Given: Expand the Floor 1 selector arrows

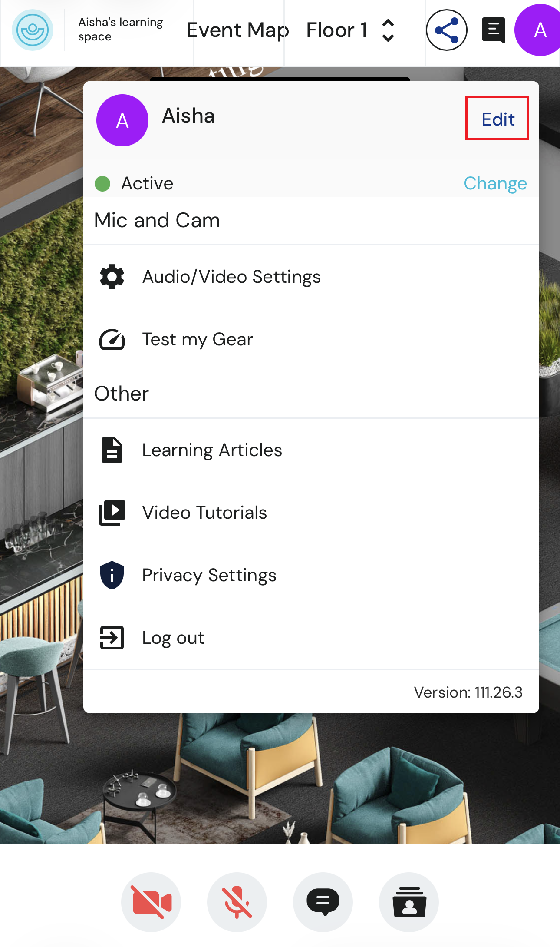Looking at the screenshot, I should (x=388, y=30).
